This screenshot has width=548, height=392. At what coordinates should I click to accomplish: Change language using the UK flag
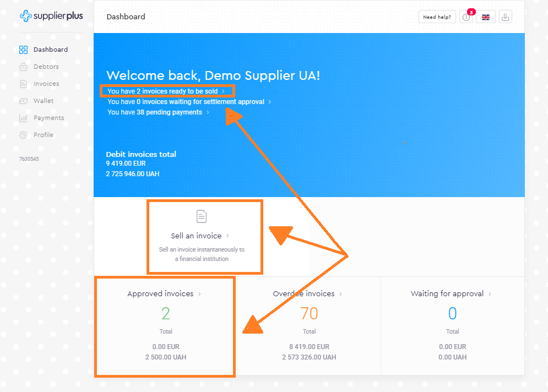click(485, 17)
